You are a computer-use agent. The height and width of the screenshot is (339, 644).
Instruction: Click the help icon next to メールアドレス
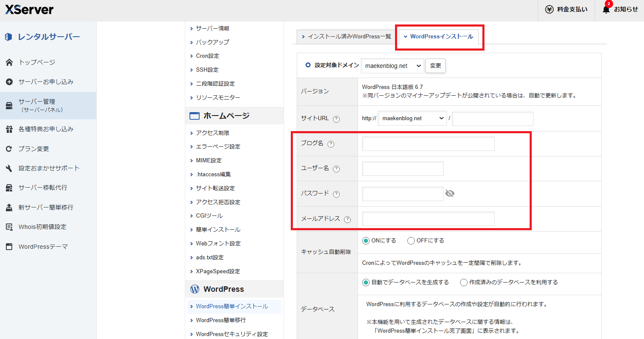(x=347, y=219)
